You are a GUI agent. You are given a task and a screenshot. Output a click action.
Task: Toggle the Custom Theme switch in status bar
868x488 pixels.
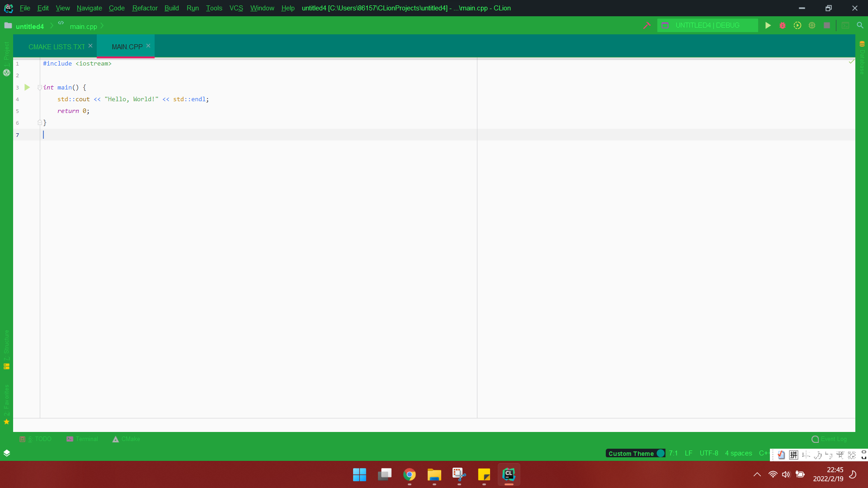click(x=660, y=453)
